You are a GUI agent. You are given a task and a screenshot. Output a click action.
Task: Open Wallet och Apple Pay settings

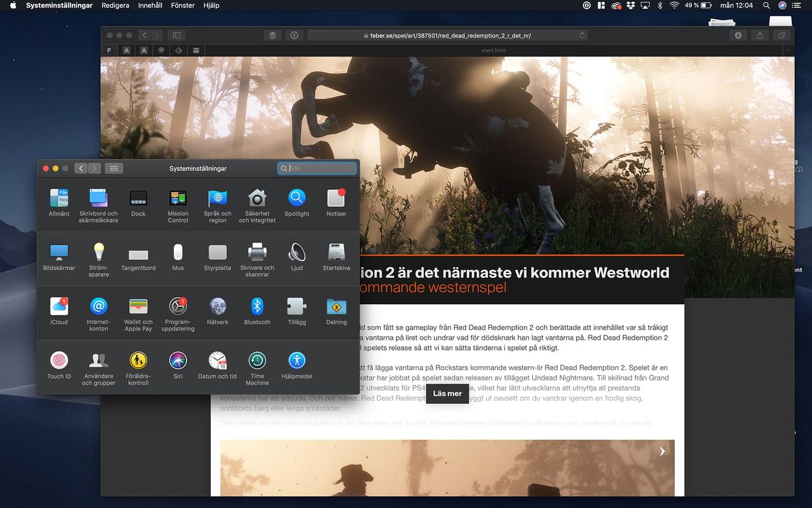tap(138, 314)
